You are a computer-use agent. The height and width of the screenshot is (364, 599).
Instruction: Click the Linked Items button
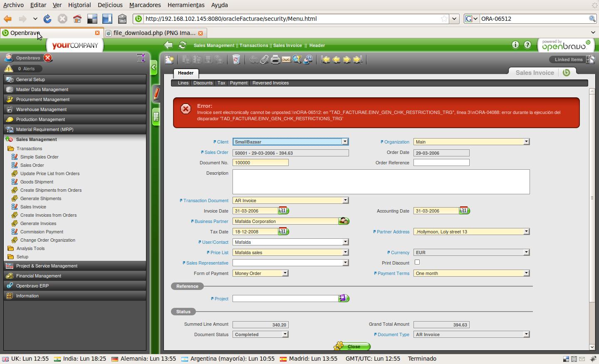coord(568,59)
